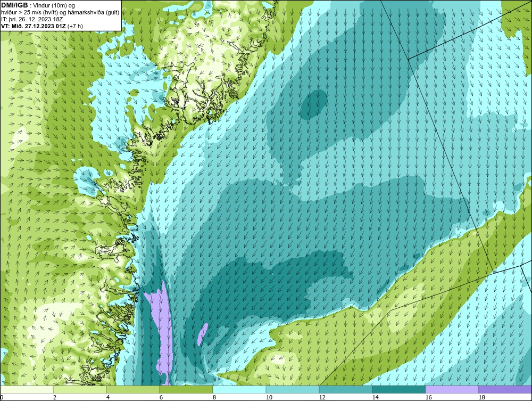Click the legend scale label "4"
The image size is (532, 401).
coord(108,397)
